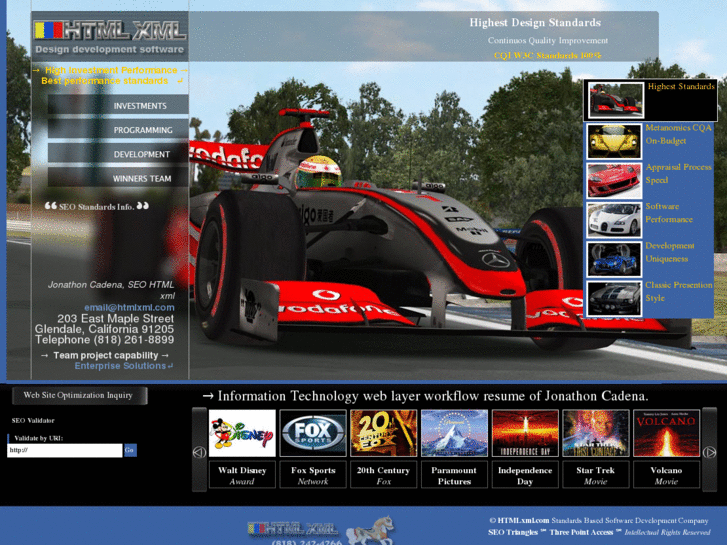Click Highest Standards label text
727x545 pixels.
tap(681, 86)
